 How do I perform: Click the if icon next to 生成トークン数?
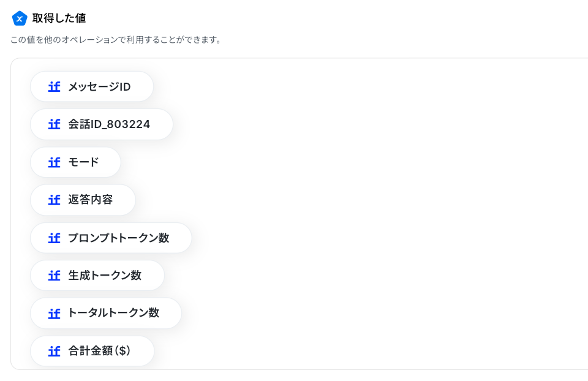tap(54, 276)
